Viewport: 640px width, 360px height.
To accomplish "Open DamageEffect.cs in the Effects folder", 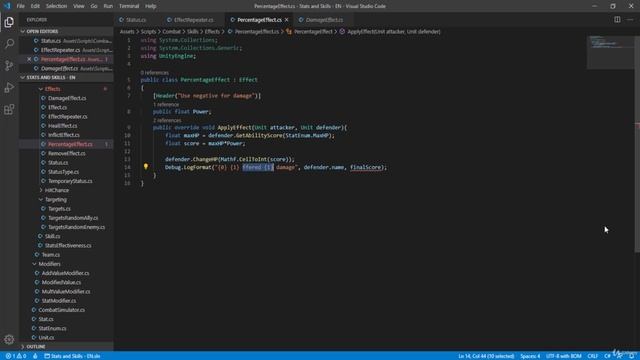I will click(x=67, y=98).
